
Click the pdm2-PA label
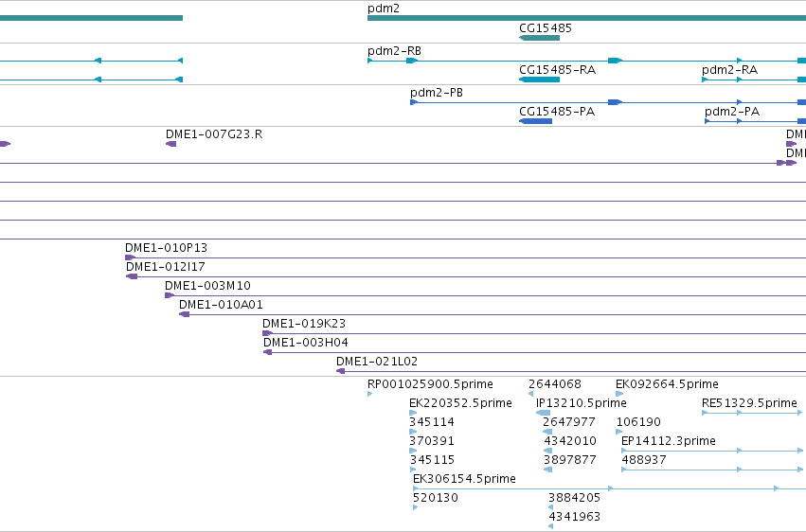[732, 112]
